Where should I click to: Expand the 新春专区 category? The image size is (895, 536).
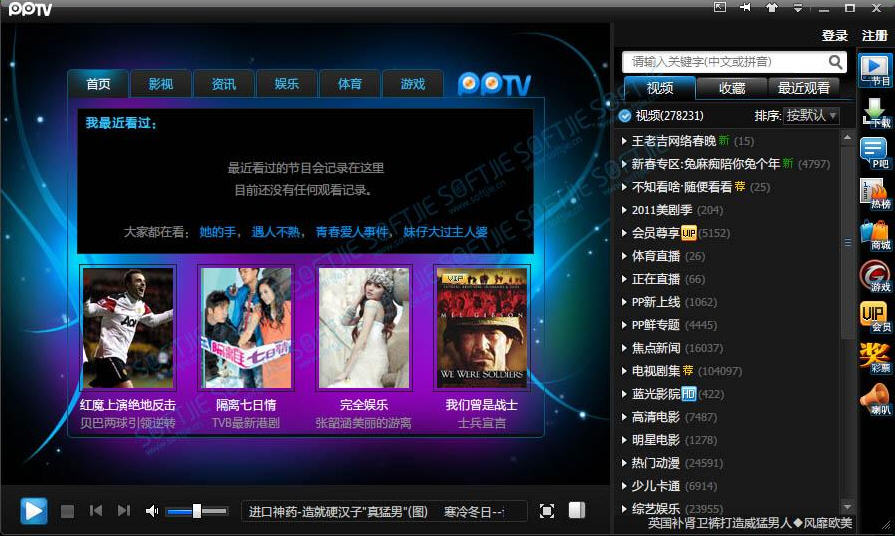tap(623, 164)
